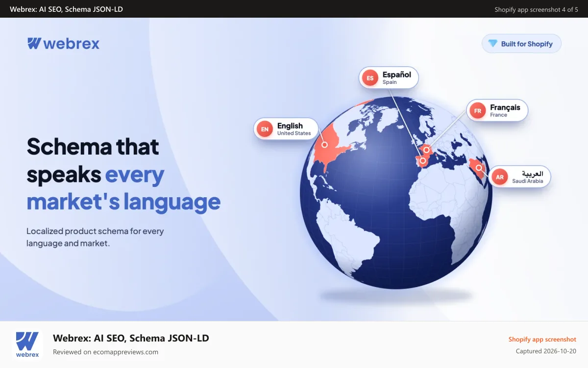This screenshot has width=588, height=368.
Task: Click the Spain map pin on globe
Action: tap(422, 160)
